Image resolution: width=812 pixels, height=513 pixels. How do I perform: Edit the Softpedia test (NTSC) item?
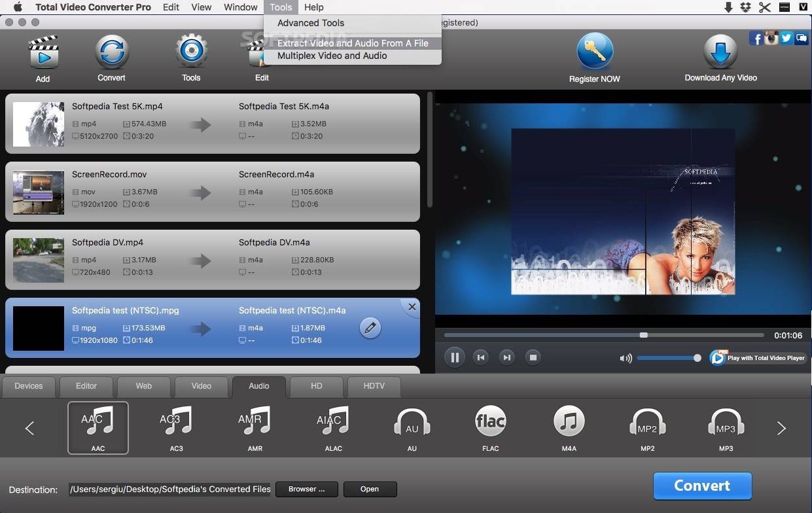tap(370, 328)
